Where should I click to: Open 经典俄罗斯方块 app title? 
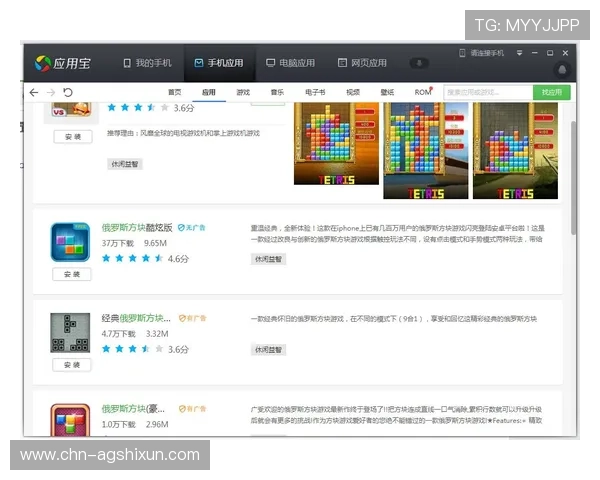click(136, 318)
